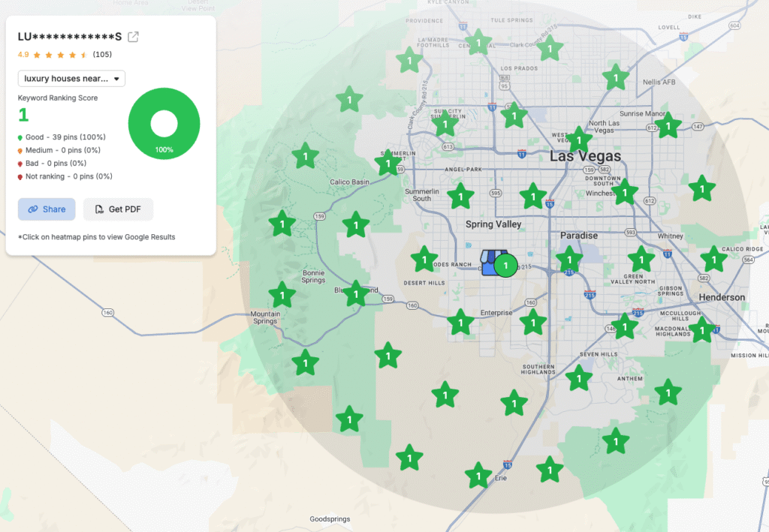Screen dimensions: 769x532
Task: Click star pin beside Calico Ridge label
Action: tap(713, 259)
